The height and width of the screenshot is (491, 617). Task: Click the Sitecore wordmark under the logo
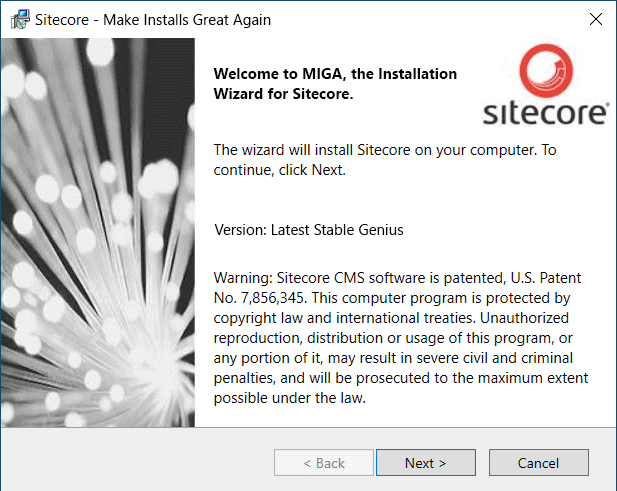coord(546,112)
